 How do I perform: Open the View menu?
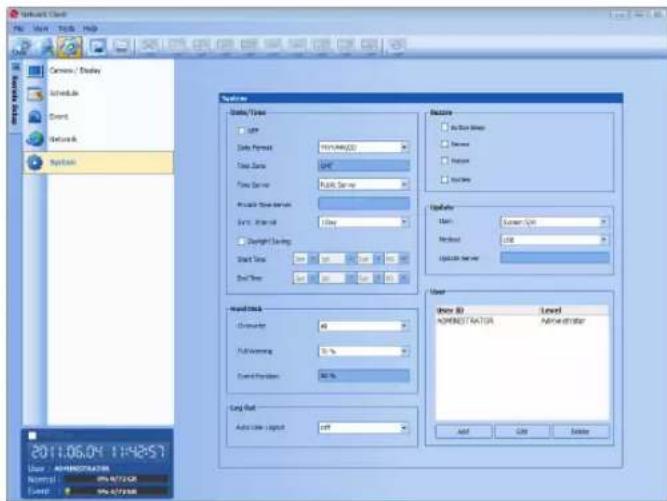click(x=41, y=28)
